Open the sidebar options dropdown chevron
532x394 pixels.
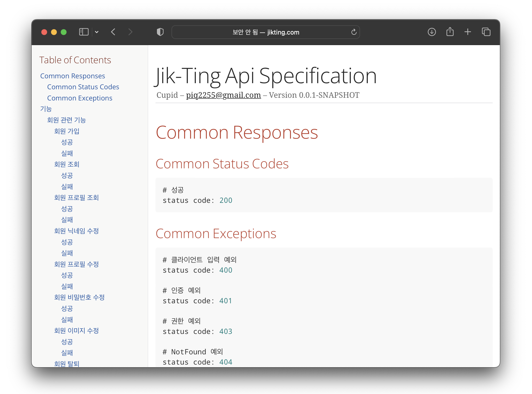tap(97, 32)
